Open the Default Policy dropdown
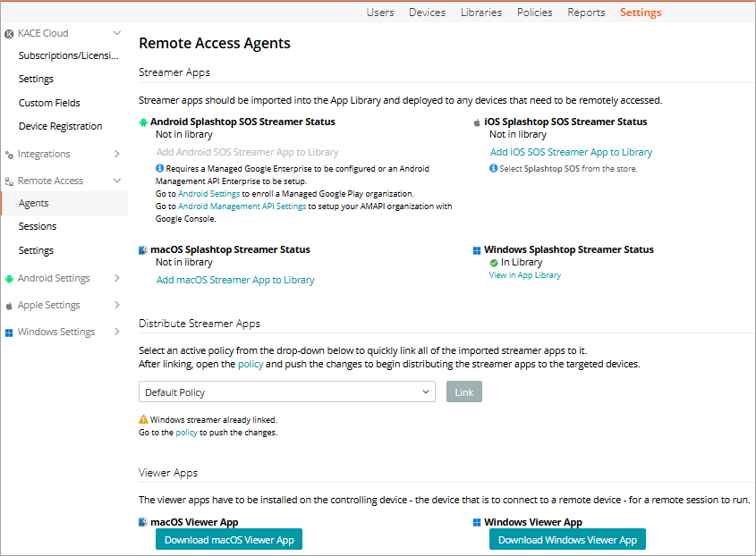 pos(286,392)
